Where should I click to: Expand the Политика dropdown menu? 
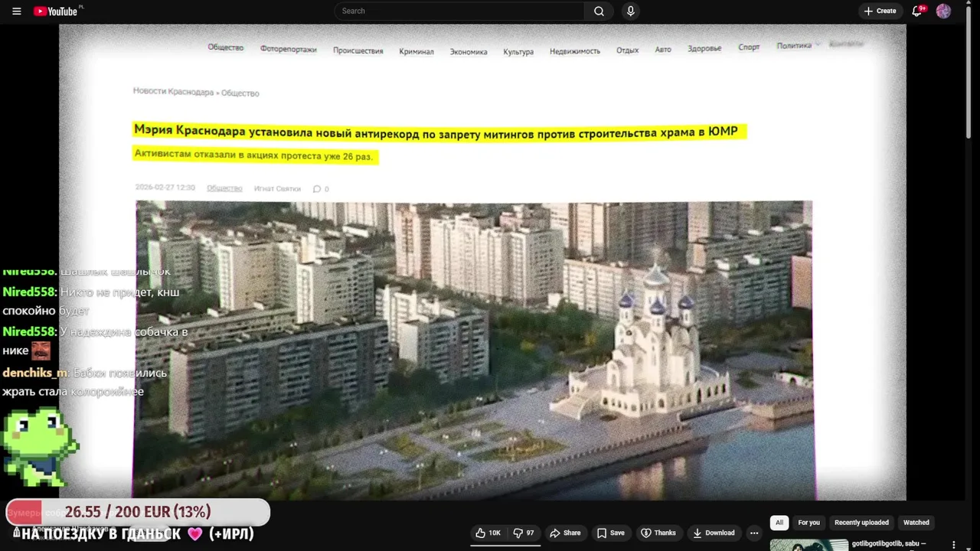(x=798, y=46)
